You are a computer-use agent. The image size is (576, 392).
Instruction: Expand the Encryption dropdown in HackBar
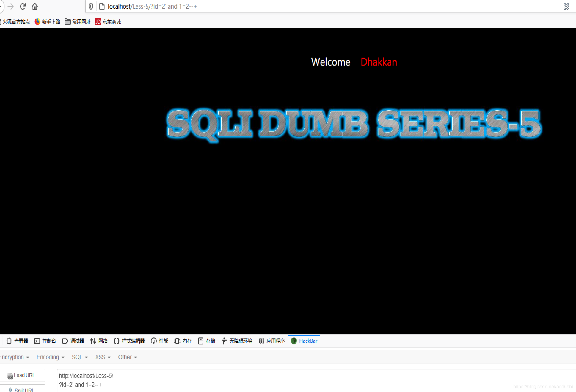point(14,357)
